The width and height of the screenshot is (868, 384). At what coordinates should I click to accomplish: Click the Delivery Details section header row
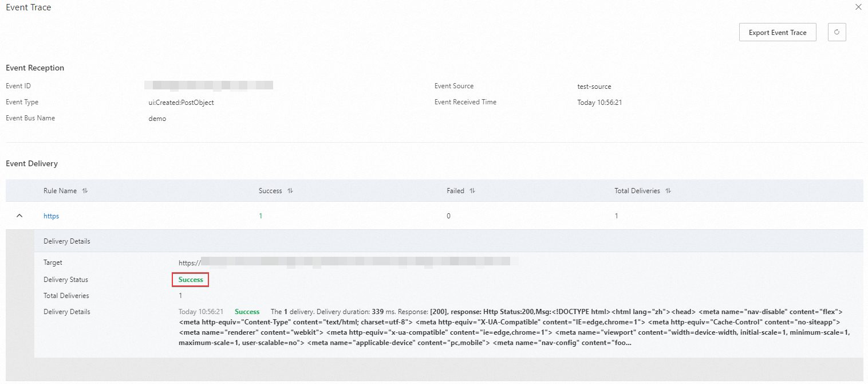pyautogui.click(x=448, y=241)
